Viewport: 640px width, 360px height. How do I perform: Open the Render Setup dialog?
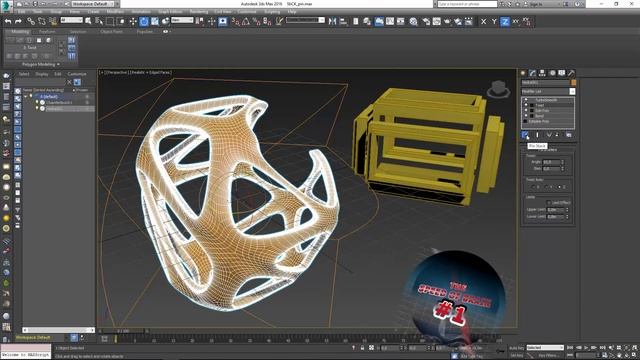(x=426, y=21)
